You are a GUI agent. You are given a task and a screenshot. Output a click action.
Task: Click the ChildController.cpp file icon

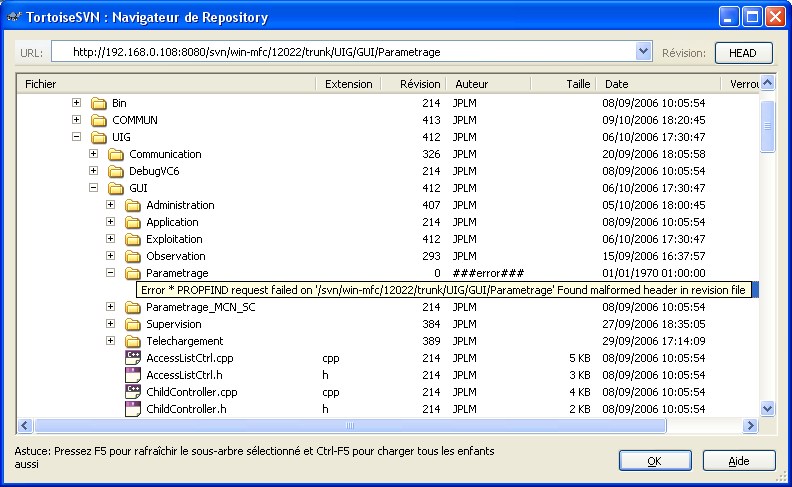point(133,392)
